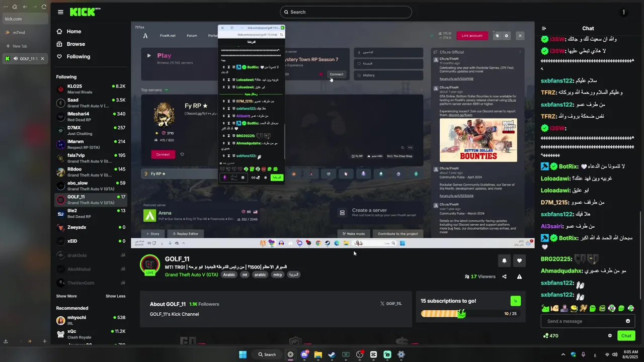This screenshot has height=362, width=644.
Task: Click the green Chat button
Action: (626, 336)
